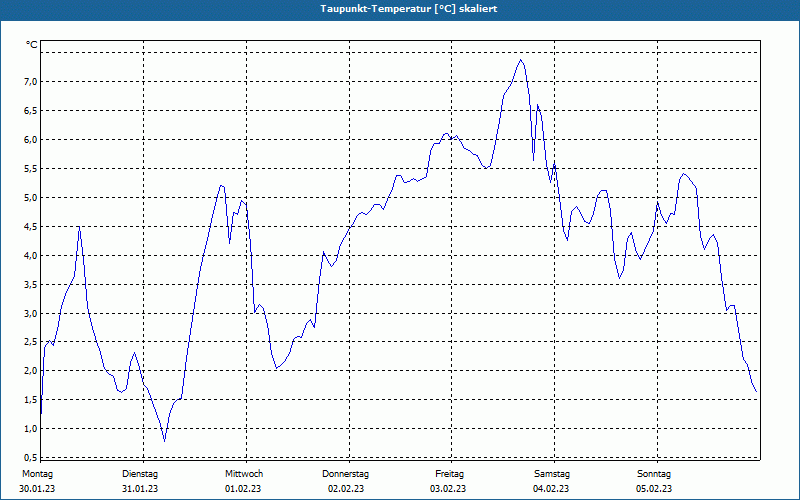800x500 pixels.
Task: Click the date '31.01.23'
Action: click(x=140, y=489)
